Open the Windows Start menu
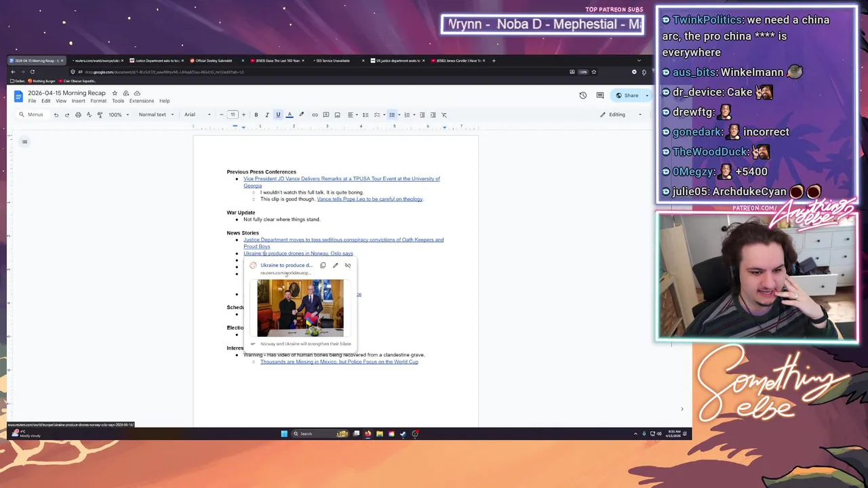Image resolution: width=868 pixels, height=488 pixels. click(x=284, y=434)
